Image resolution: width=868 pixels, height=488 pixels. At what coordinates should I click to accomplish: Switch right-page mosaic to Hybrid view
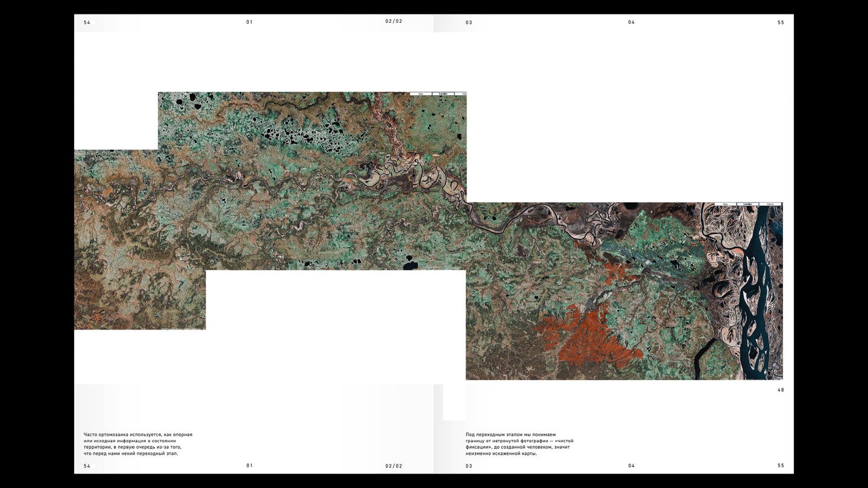[770, 204]
